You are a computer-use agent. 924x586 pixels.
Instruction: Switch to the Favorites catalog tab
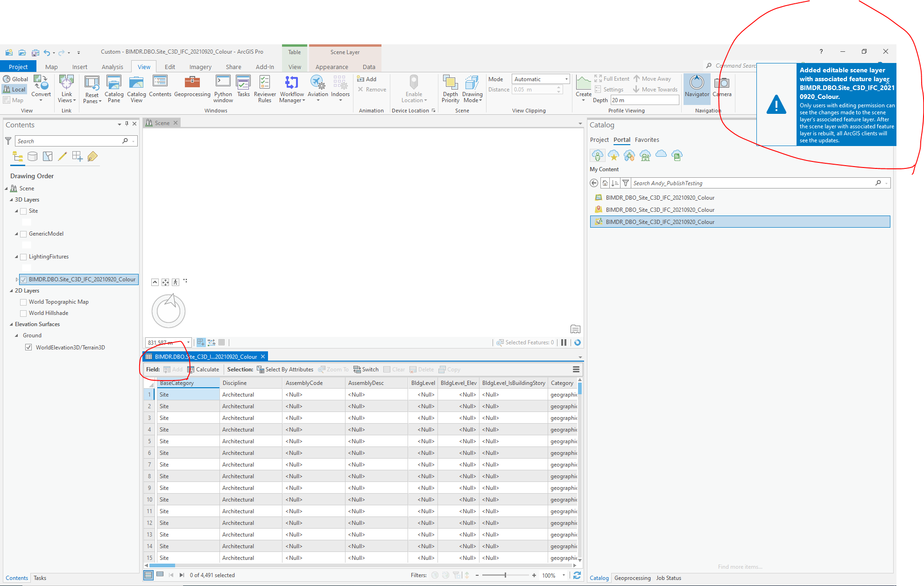pos(647,140)
